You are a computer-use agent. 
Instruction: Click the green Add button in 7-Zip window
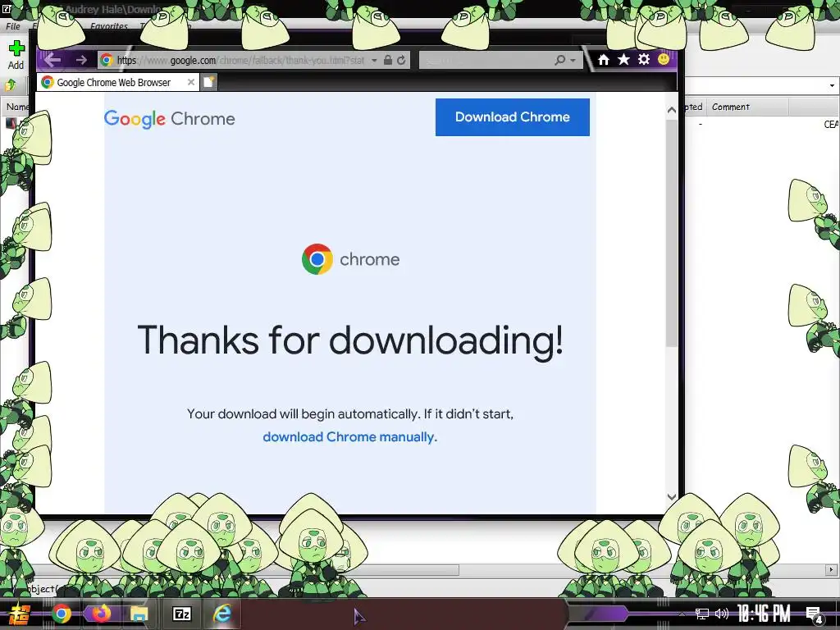point(16,55)
